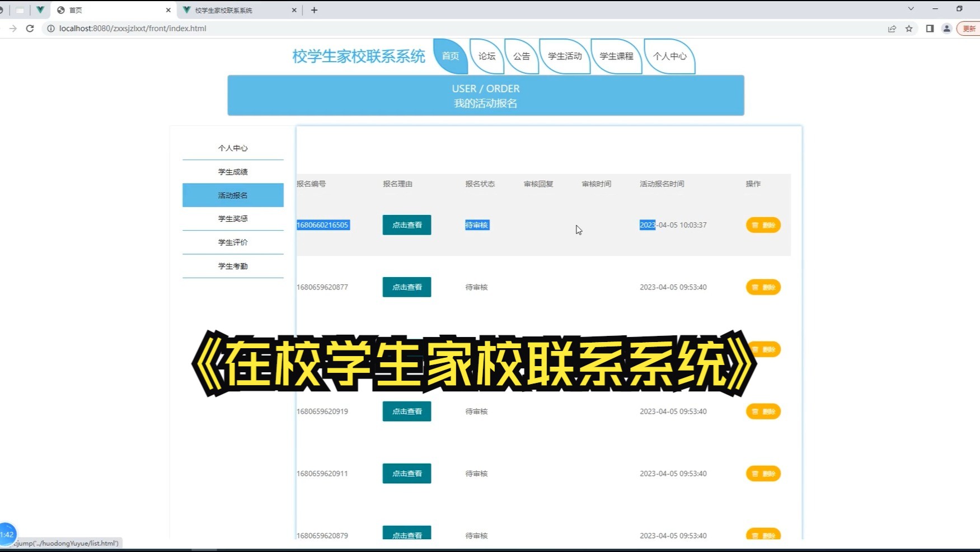Click the 我的活动报名 banner heading

[x=486, y=104]
